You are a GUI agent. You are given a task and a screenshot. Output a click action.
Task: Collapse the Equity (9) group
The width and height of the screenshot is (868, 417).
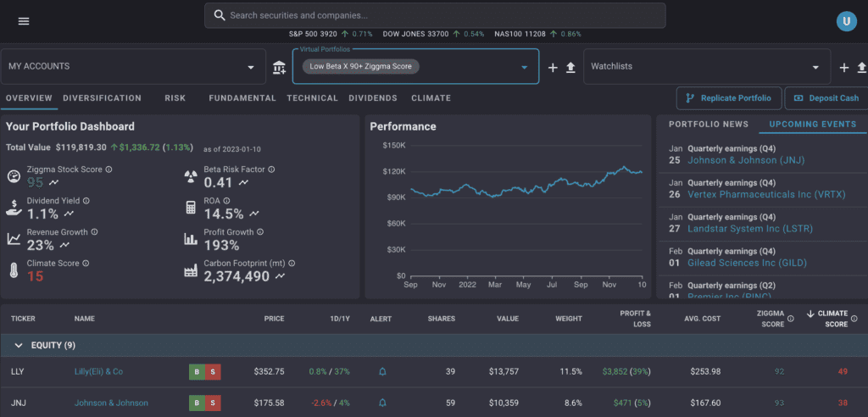pos(19,345)
